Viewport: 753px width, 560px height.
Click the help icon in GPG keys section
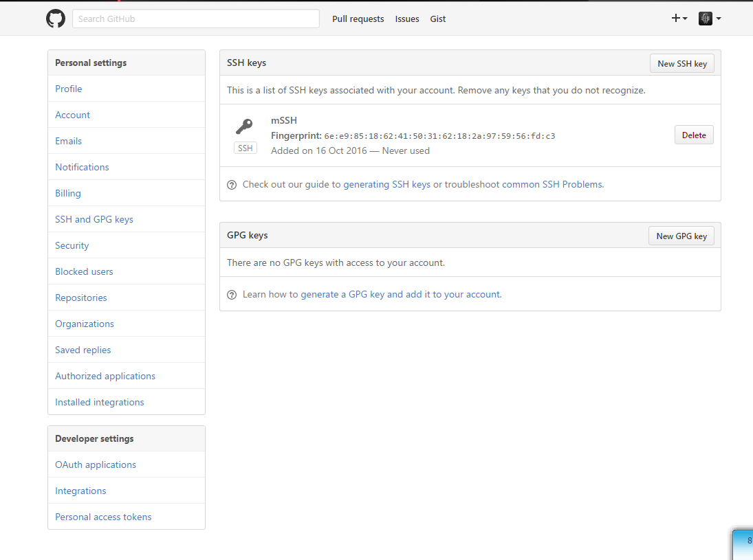(x=232, y=294)
